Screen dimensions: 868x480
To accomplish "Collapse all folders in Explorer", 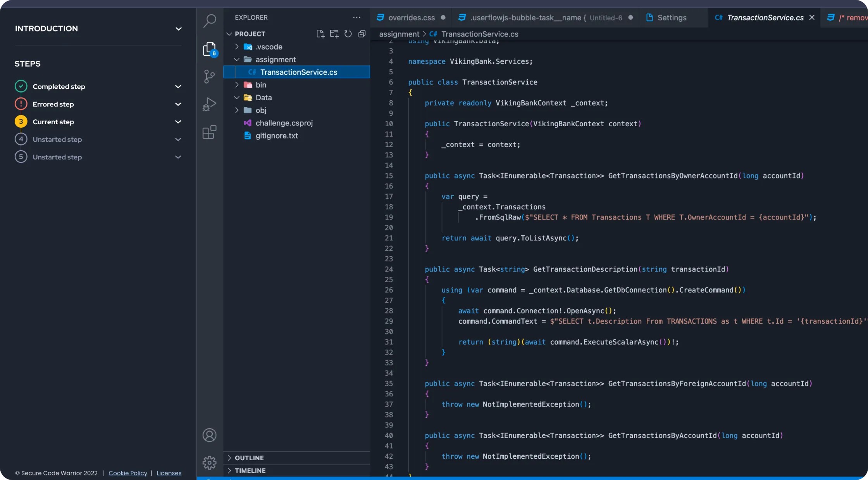I will point(362,34).
